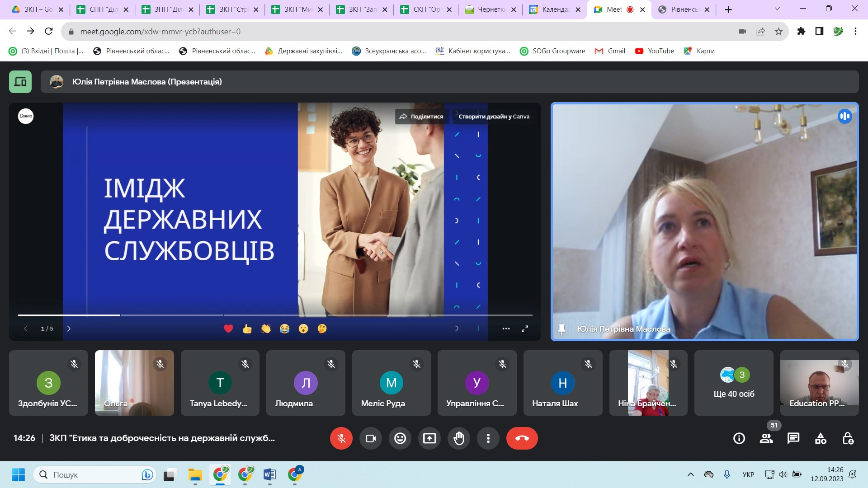Click the Поділитися button on presentation
The width and height of the screenshot is (868, 488).
pos(421,117)
